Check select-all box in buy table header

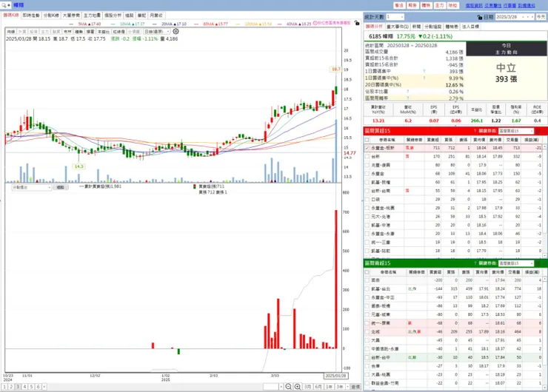[367, 140]
